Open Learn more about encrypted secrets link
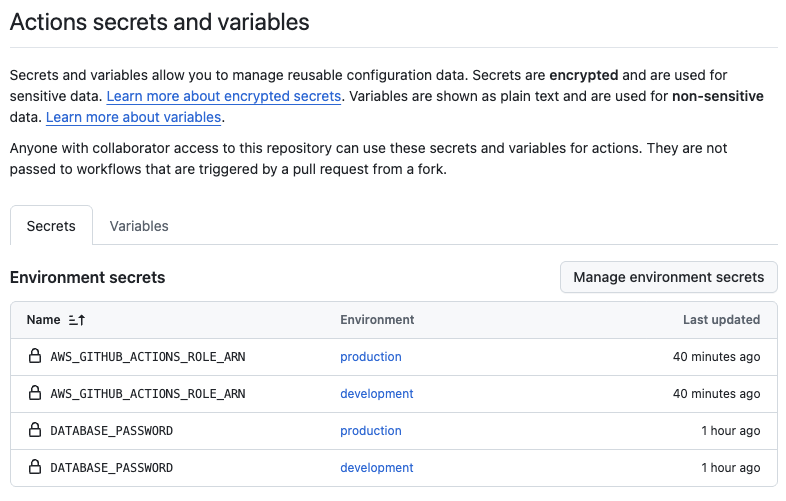Image resolution: width=786 pixels, height=501 pixels. point(224,96)
